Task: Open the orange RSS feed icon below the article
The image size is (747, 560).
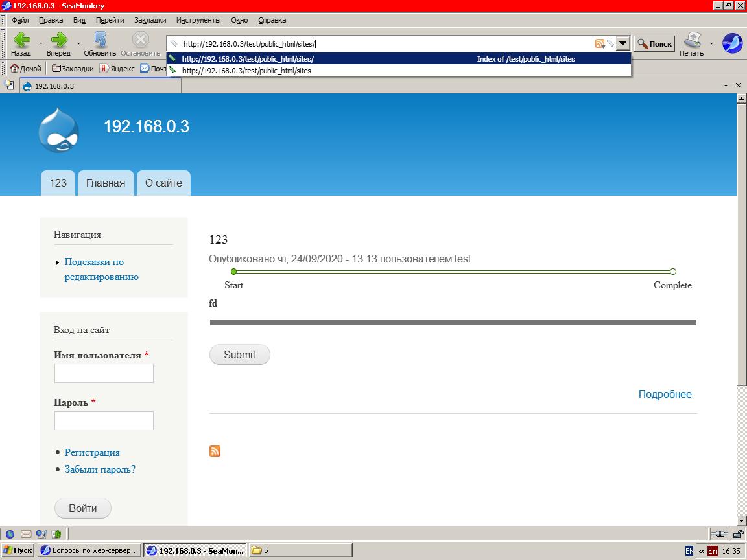Action: point(215,451)
